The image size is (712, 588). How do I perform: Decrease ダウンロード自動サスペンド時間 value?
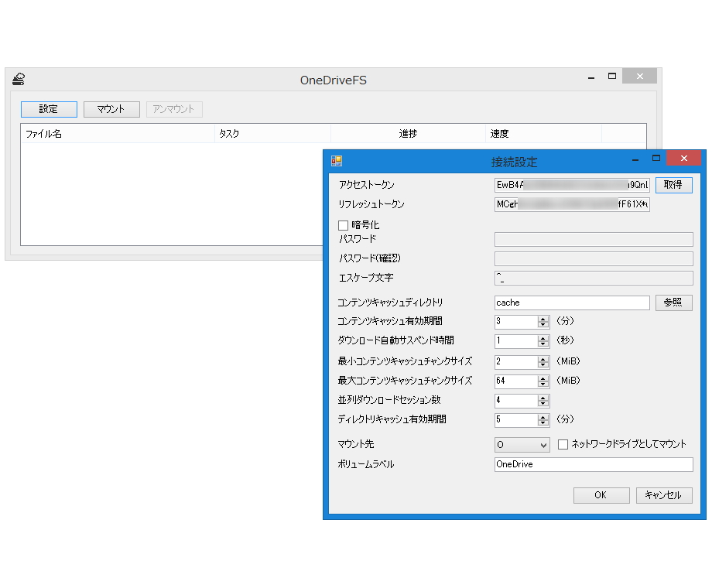(x=543, y=344)
